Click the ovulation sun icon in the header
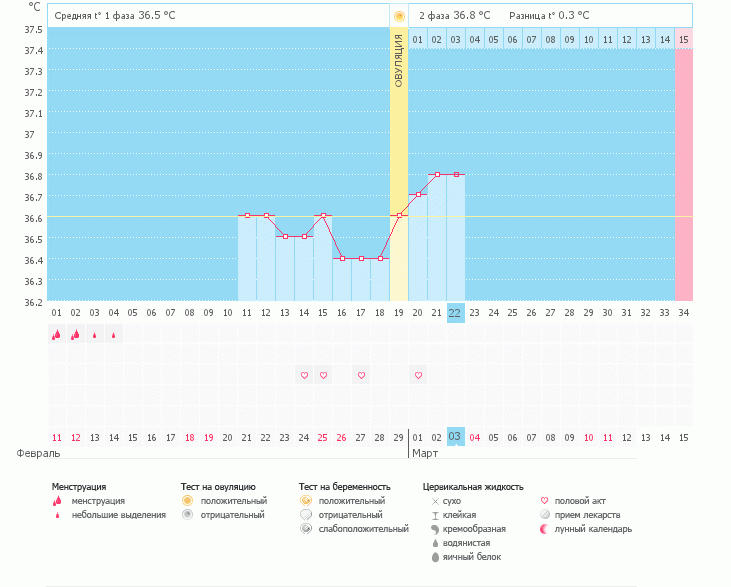Image resolution: width=731 pixels, height=587 pixels. tap(399, 16)
